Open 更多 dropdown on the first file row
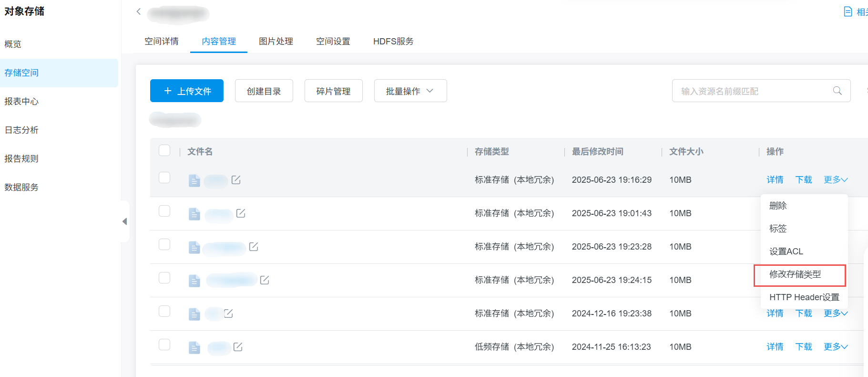Screen dimensions: 868x377 pos(835,180)
